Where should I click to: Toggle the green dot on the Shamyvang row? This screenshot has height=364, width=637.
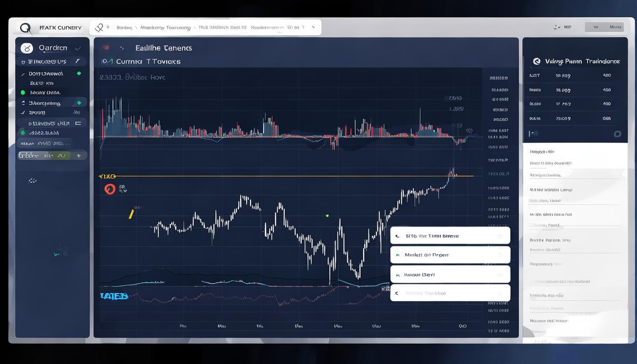click(79, 103)
